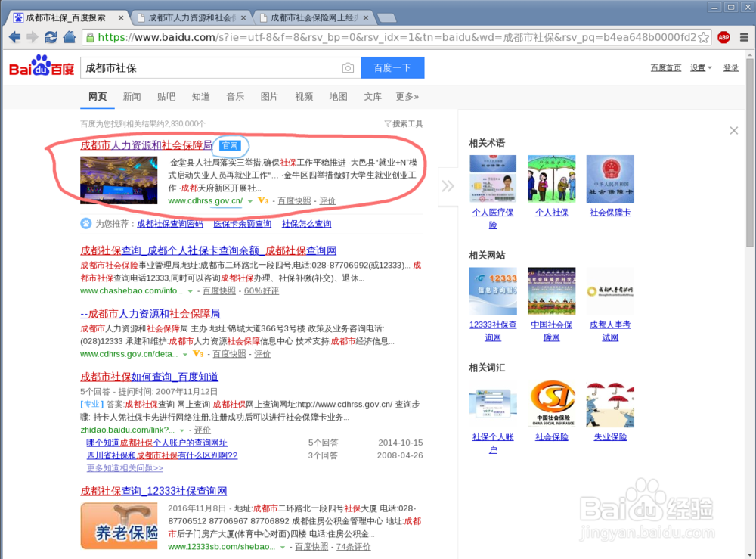Go to browser home page icon
The width and height of the screenshot is (756, 559).
tap(70, 37)
